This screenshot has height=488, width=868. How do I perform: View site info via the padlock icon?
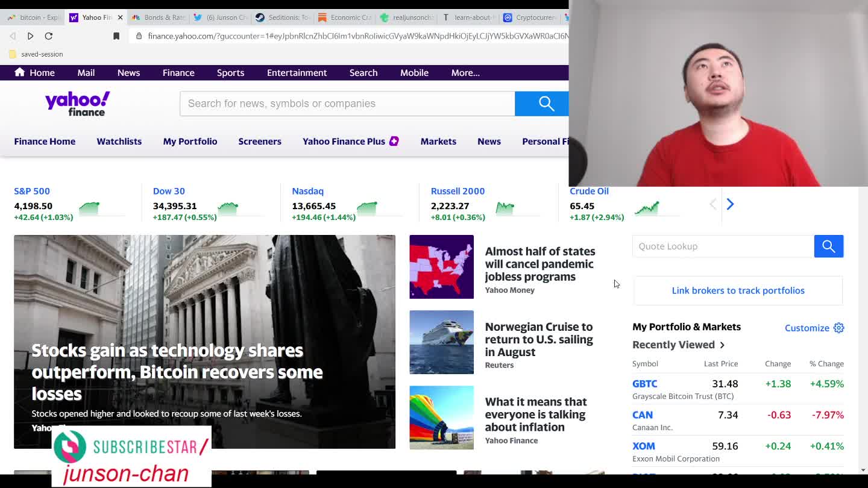tap(139, 36)
